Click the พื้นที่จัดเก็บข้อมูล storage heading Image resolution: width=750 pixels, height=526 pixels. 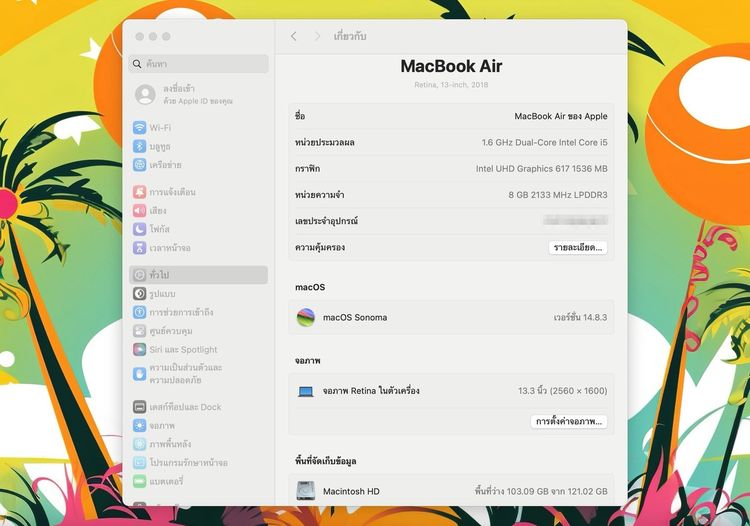(x=326, y=461)
